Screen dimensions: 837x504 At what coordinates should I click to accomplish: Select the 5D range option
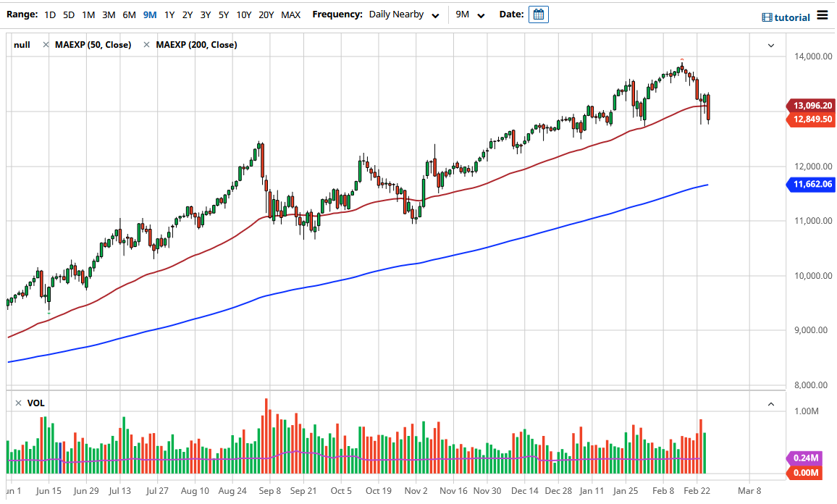pyautogui.click(x=69, y=14)
